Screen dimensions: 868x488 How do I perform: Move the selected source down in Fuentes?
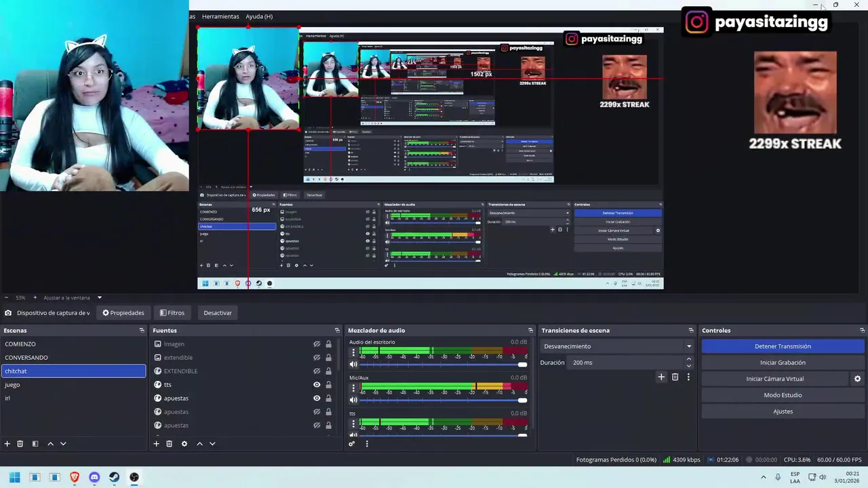tap(212, 444)
